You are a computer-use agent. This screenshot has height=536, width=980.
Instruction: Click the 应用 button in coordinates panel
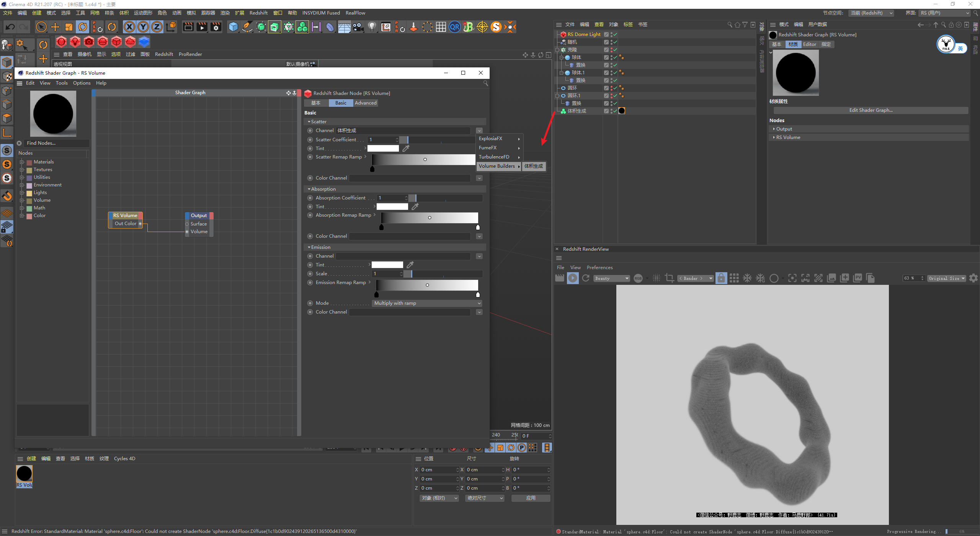[531, 498]
